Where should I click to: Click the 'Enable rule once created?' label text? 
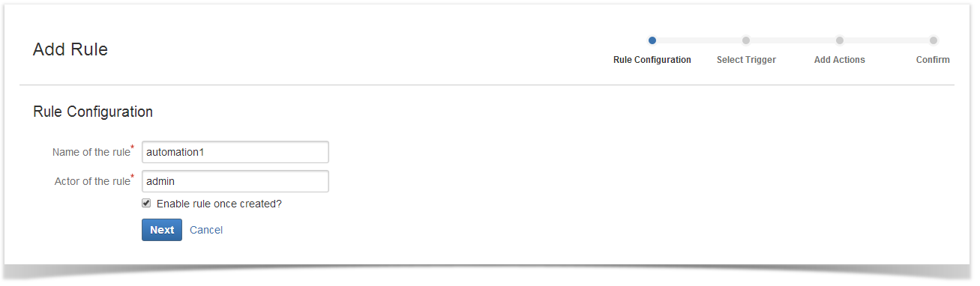(x=219, y=204)
